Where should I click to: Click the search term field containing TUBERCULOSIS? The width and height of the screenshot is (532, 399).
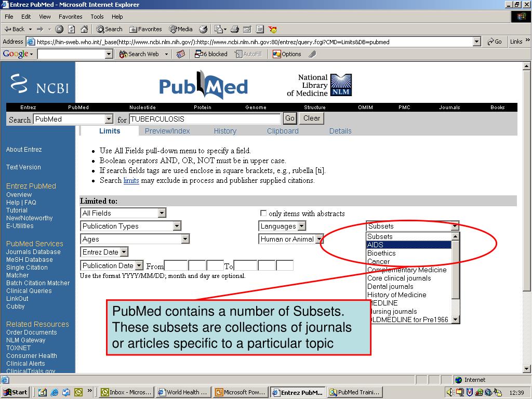point(205,119)
